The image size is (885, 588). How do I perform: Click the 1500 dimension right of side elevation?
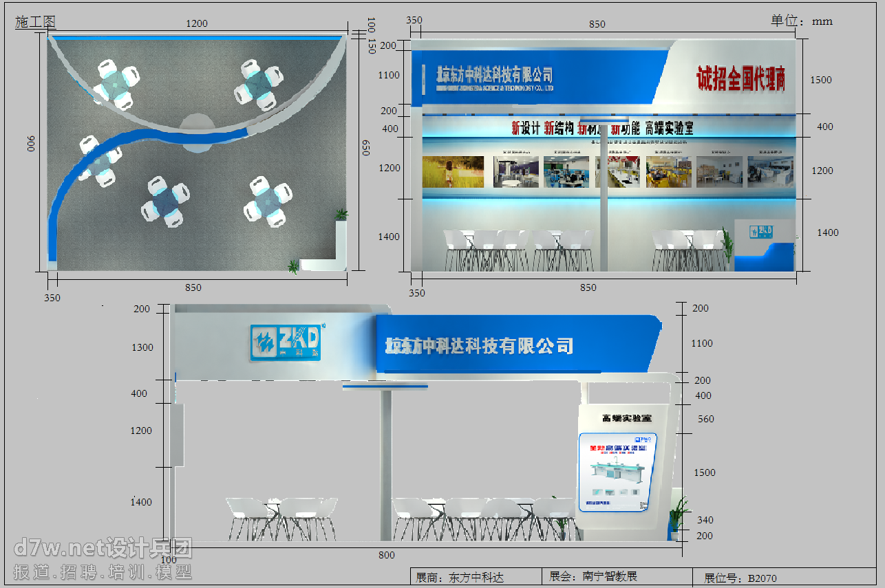point(705,472)
